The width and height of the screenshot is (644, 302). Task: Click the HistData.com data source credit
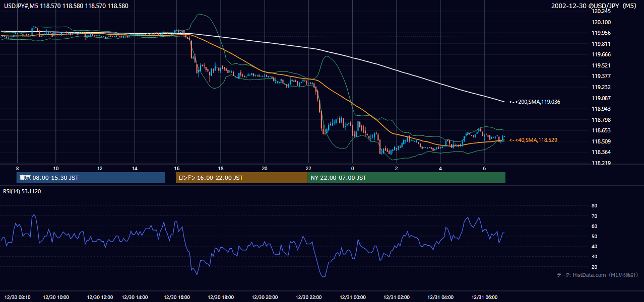coord(598,275)
